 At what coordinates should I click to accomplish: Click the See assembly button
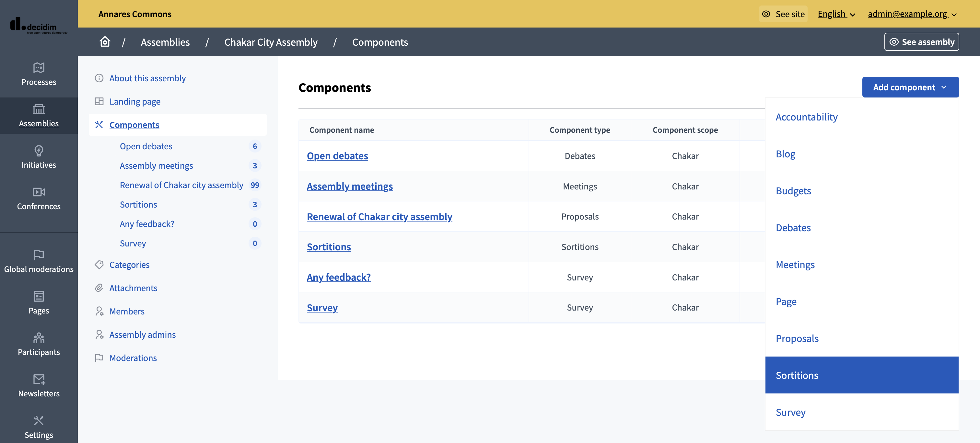(x=921, y=42)
